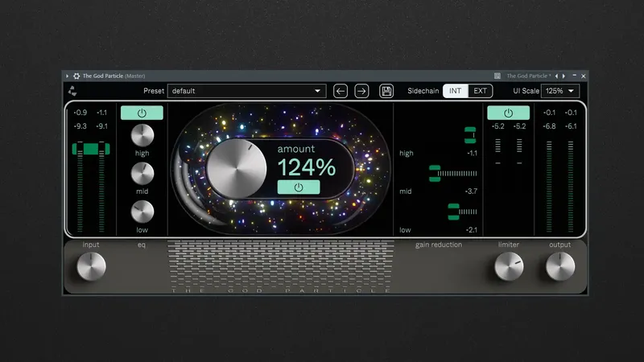Open the plugin settings gear in title bar
This screenshot has height=362, width=644.
(x=76, y=76)
